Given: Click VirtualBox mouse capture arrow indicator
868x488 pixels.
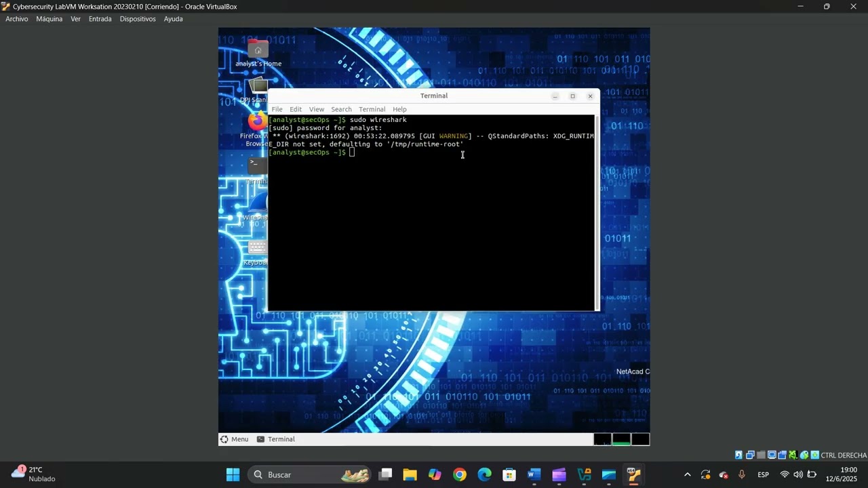Looking at the screenshot, I should click(x=814, y=455).
